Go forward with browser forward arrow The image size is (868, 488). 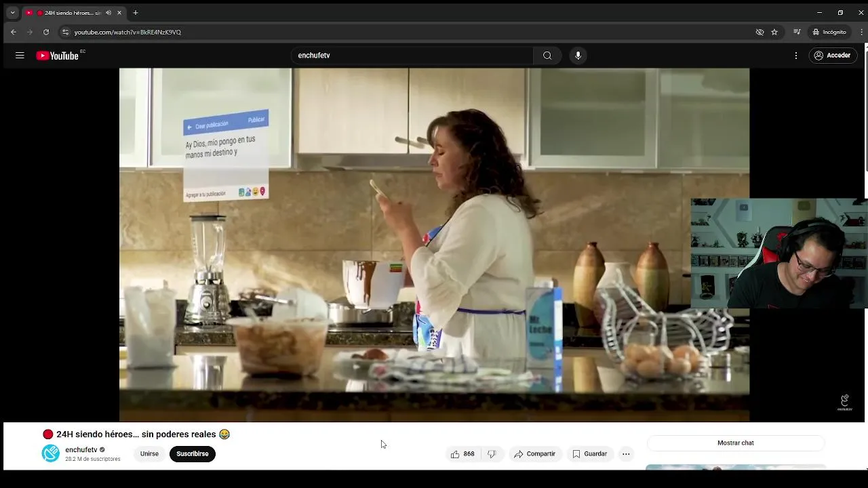tap(29, 32)
